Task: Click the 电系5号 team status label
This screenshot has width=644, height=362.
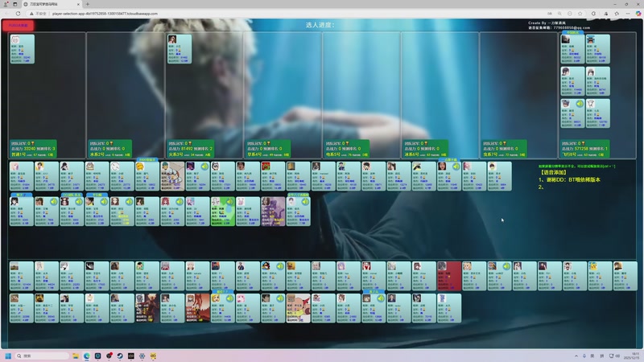Action: pos(347,149)
